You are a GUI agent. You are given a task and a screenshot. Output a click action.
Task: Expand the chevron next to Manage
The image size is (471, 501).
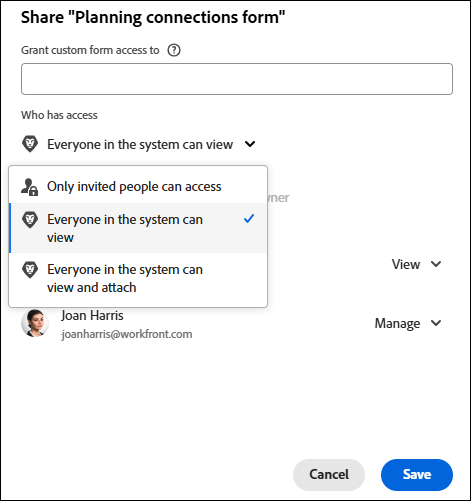click(436, 323)
